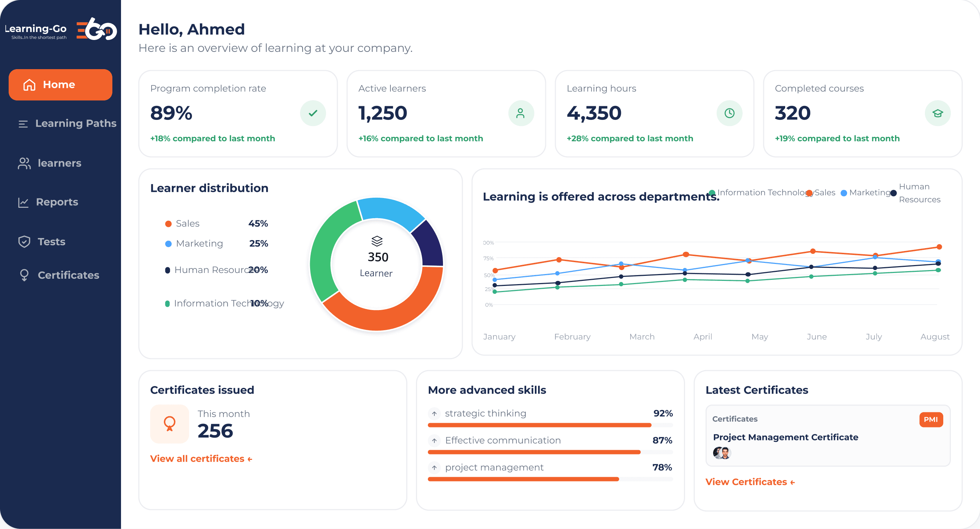Viewport: 980px width, 529px height.
Task: Click the up arrow beside strategic thinking
Action: pyautogui.click(x=434, y=414)
